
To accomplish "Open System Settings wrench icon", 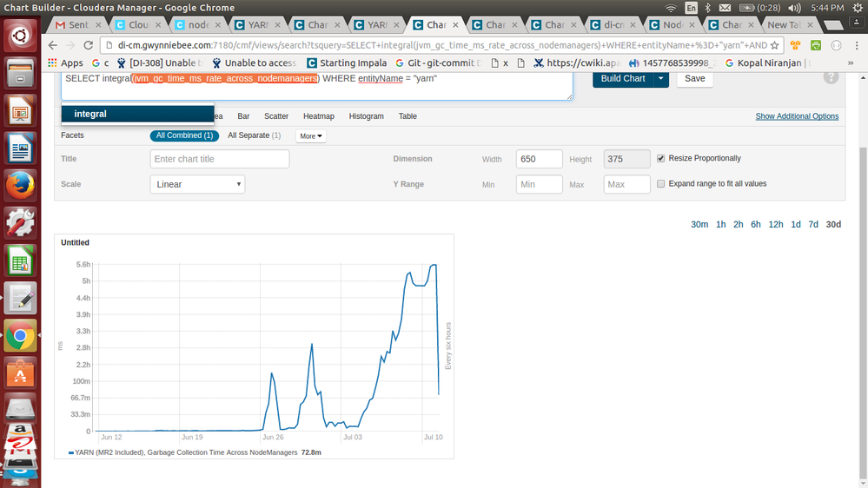I will 21,223.
